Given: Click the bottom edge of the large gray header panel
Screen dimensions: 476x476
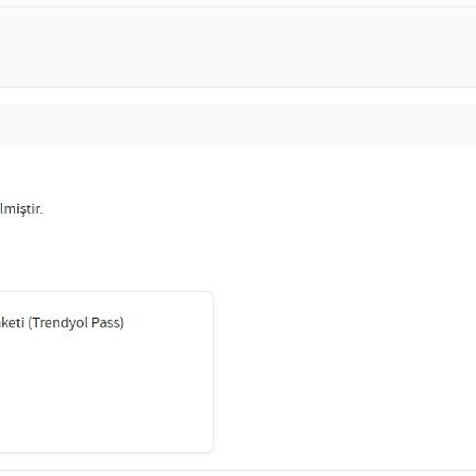Looking at the screenshot, I should click(x=238, y=87).
